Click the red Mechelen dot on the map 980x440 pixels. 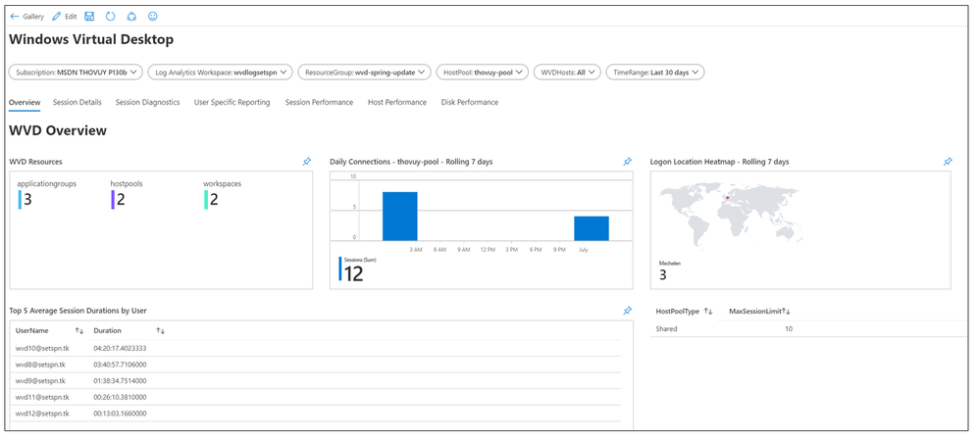(727, 198)
